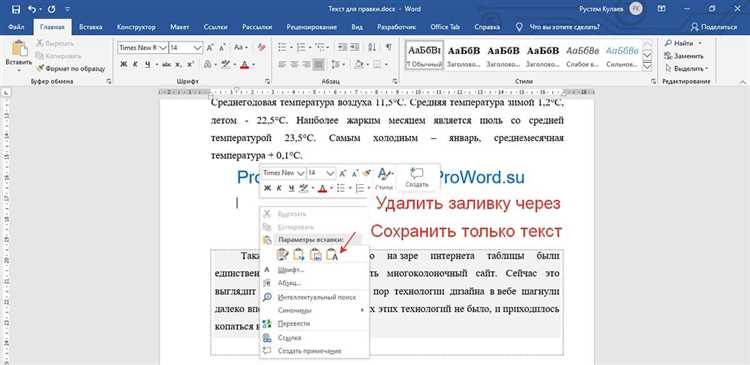Viewport: 750px width, 365px height.
Task: Open the Рецензирование ribbon tab
Action: (x=311, y=27)
